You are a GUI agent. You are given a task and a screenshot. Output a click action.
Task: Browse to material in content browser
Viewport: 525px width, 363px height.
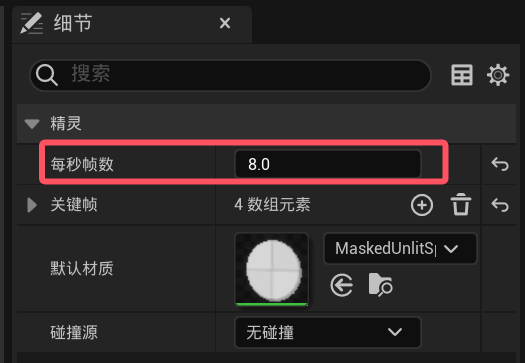380,285
